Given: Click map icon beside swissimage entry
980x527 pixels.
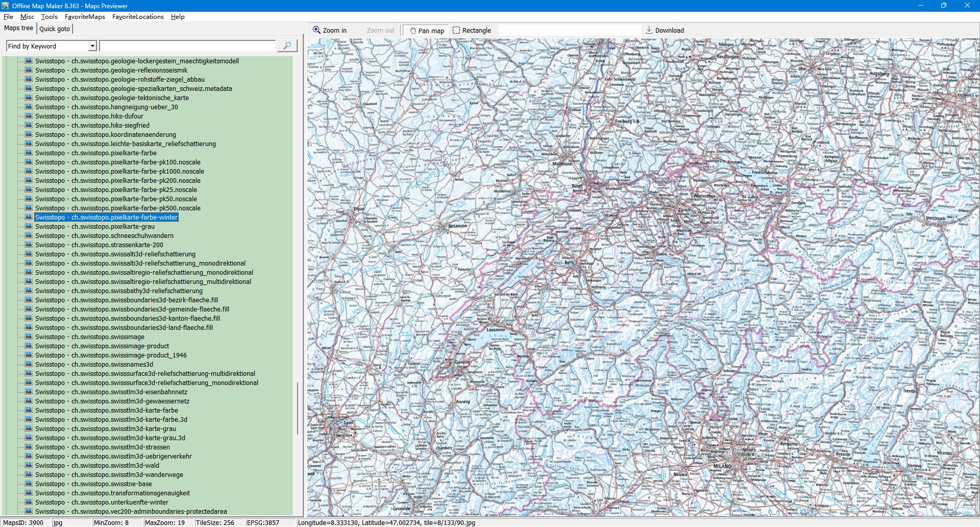Looking at the screenshot, I should tap(29, 337).
